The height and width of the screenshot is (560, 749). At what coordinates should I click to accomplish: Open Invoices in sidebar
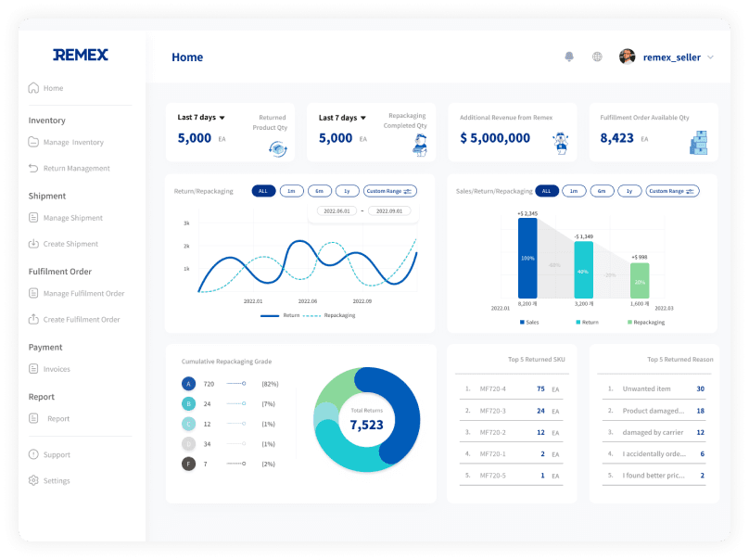(x=57, y=369)
